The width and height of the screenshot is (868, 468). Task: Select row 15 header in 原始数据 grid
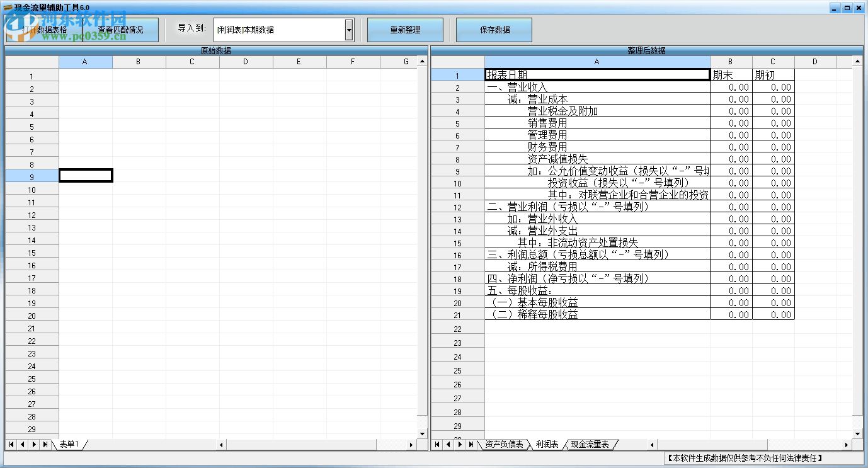(x=32, y=253)
